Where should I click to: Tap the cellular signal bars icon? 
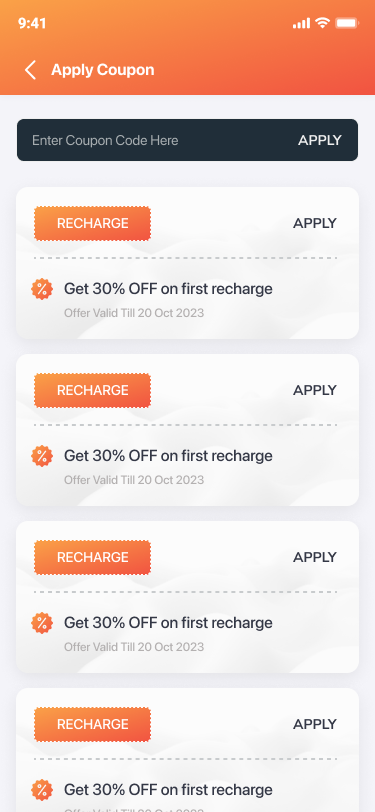301,23
